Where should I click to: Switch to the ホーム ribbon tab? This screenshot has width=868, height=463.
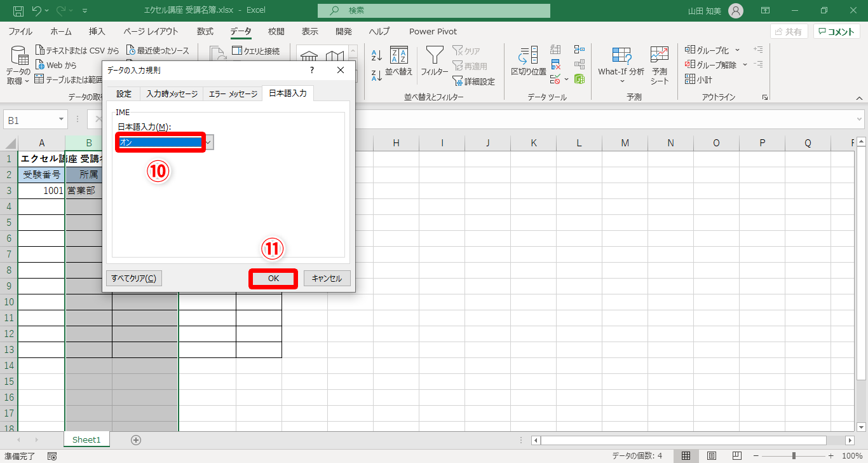(61, 31)
